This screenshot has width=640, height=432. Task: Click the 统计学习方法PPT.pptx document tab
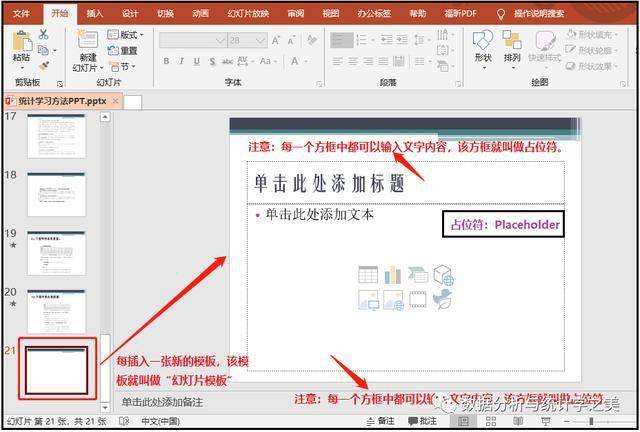point(62,101)
